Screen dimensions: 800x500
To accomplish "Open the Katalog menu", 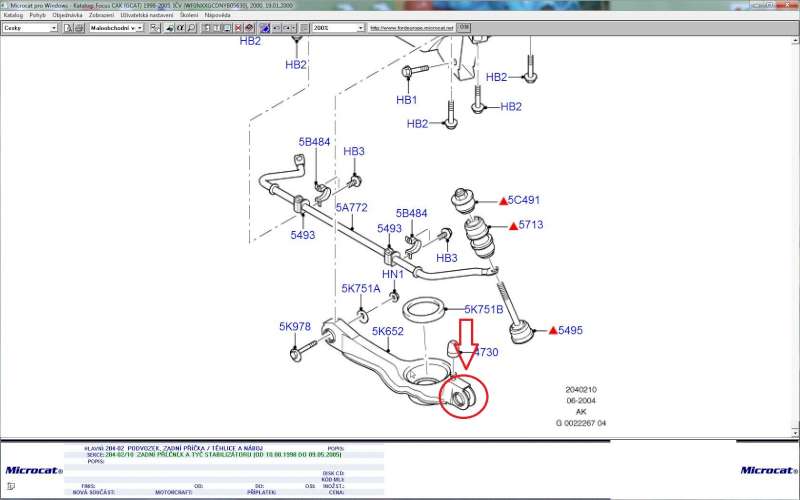I will [x=13, y=16].
